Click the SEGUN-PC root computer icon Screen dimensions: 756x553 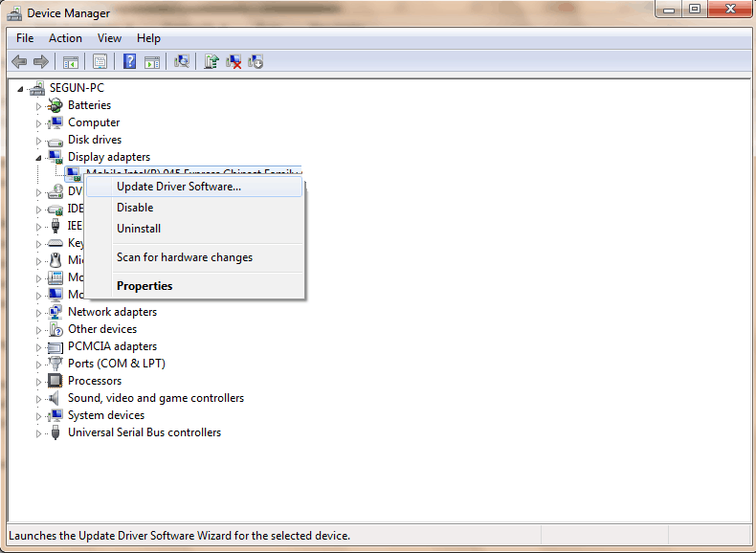[x=37, y=88]
